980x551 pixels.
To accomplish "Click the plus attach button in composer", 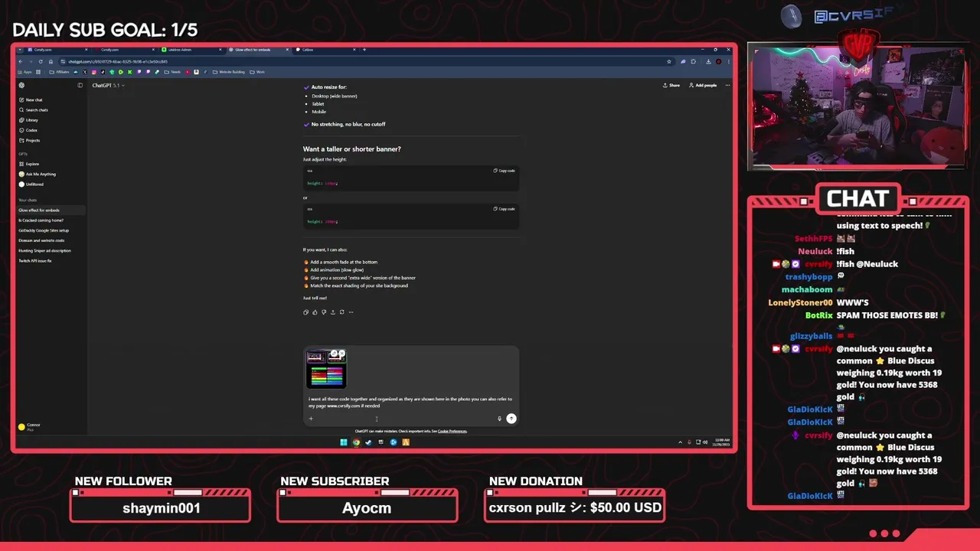I will point(311,419).
